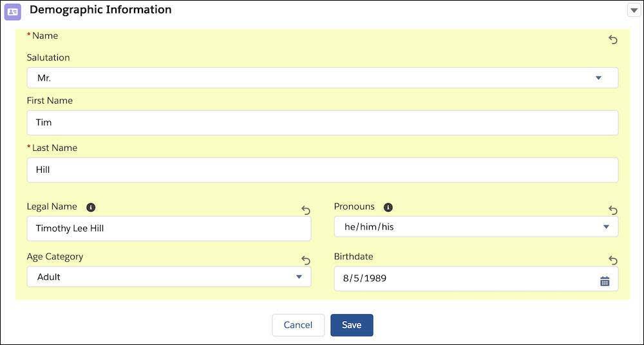Viewport: 644px width, 345px height.
Task: Undo changes to Birthdate field
Action: coord(612,261)
